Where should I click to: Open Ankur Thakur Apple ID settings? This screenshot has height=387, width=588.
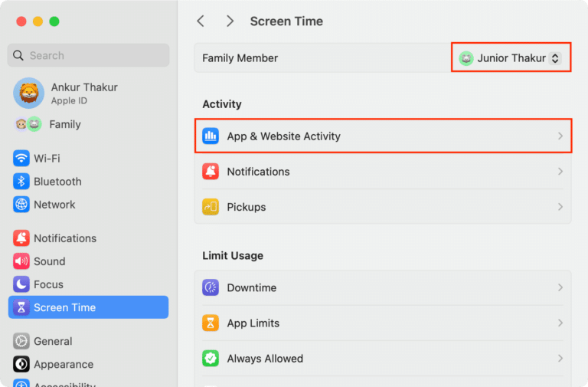(89, 93)
